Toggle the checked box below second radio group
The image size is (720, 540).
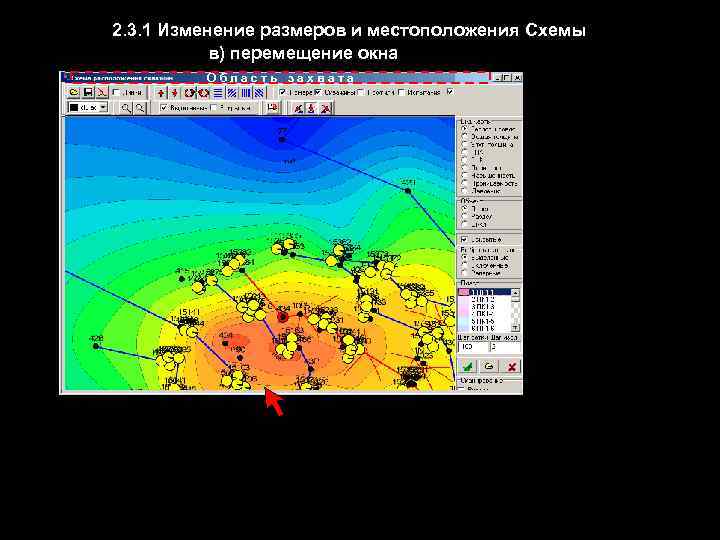[x=464, y=240]
